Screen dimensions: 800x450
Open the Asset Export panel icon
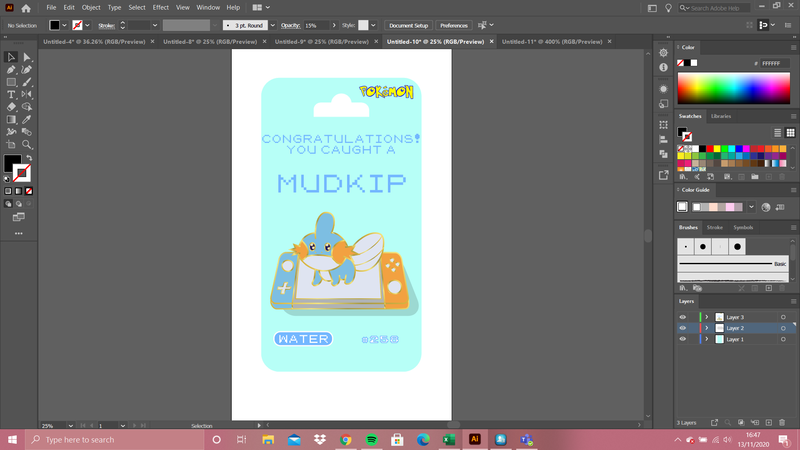[x=663, y=175]
